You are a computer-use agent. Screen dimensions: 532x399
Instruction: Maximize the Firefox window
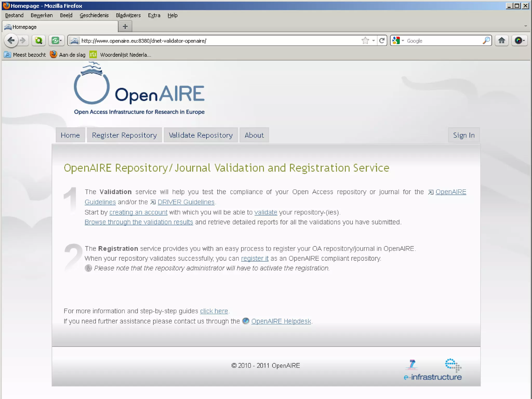(x=517, y=6)
